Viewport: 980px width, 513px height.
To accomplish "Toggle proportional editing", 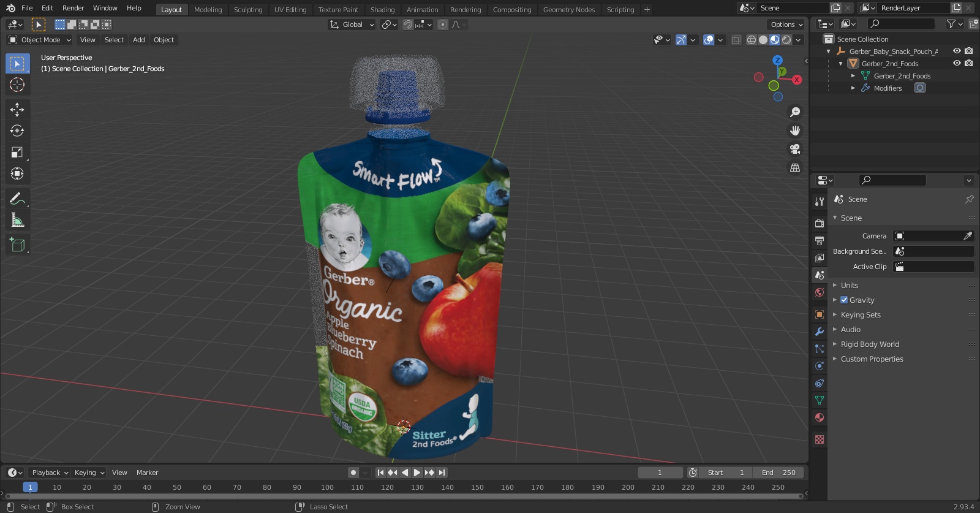I will click(442, 25).
